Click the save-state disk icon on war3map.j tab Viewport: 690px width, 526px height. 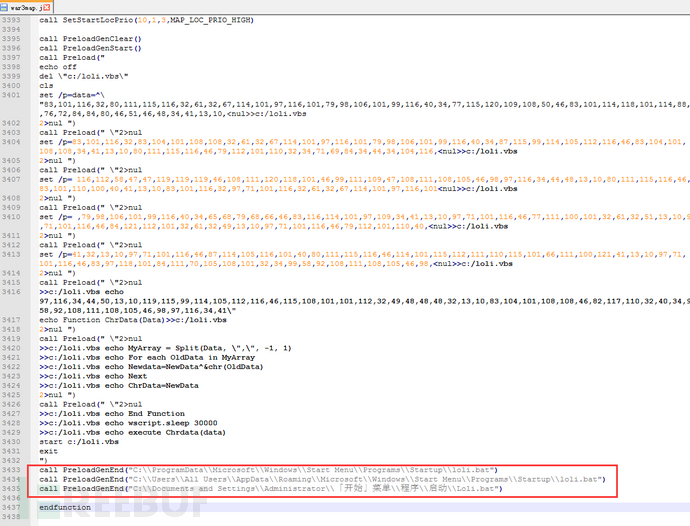click(x=4, y=7)
